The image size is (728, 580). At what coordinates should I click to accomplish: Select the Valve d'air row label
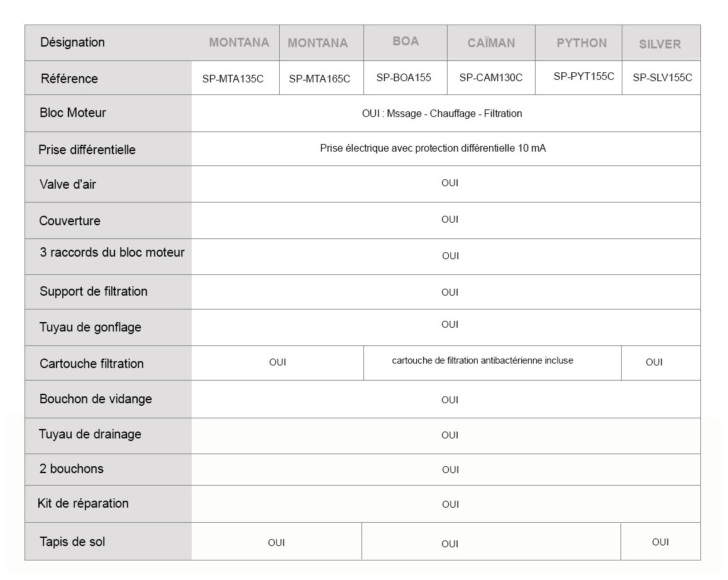coord(68,185)
